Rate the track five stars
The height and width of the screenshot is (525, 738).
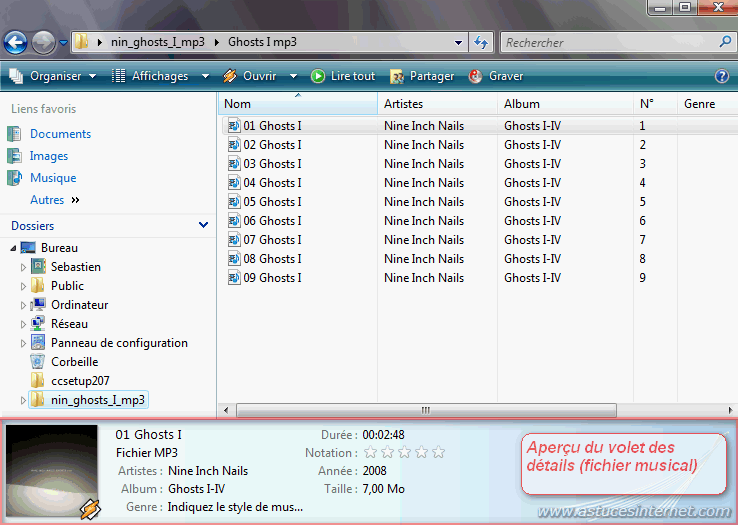439,452
